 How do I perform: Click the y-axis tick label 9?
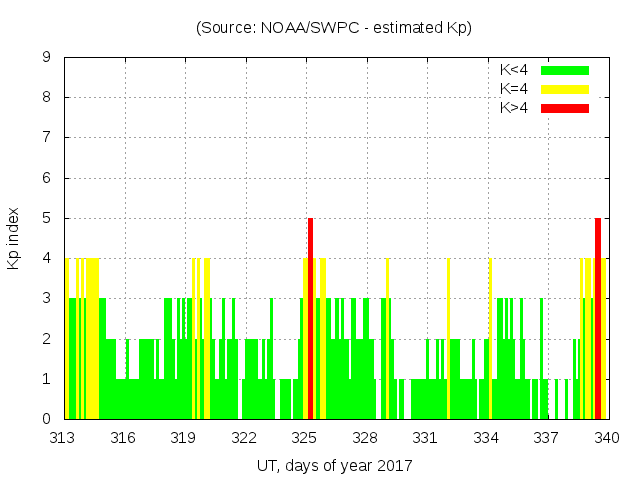point(47,57)
